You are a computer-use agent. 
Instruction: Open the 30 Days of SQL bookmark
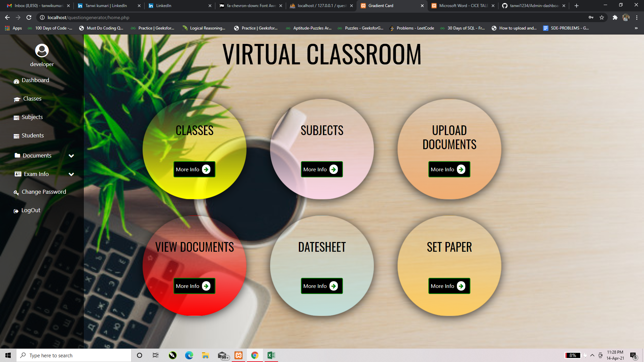462,28
